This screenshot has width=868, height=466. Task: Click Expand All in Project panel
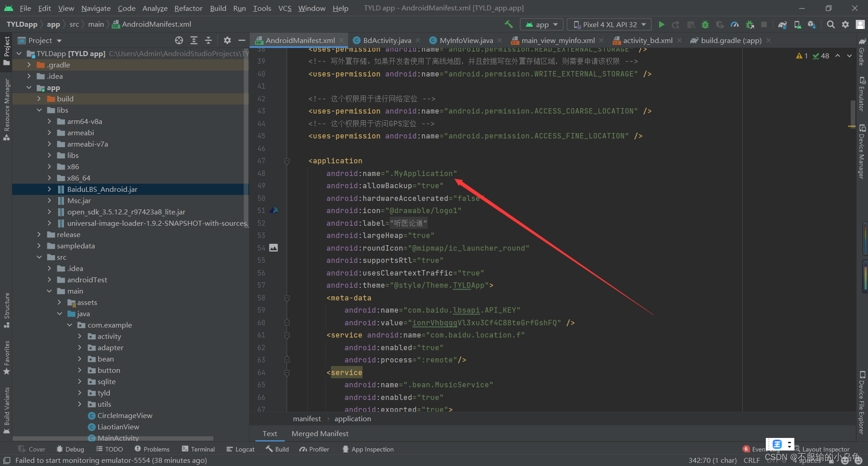[x=194, y=40]
